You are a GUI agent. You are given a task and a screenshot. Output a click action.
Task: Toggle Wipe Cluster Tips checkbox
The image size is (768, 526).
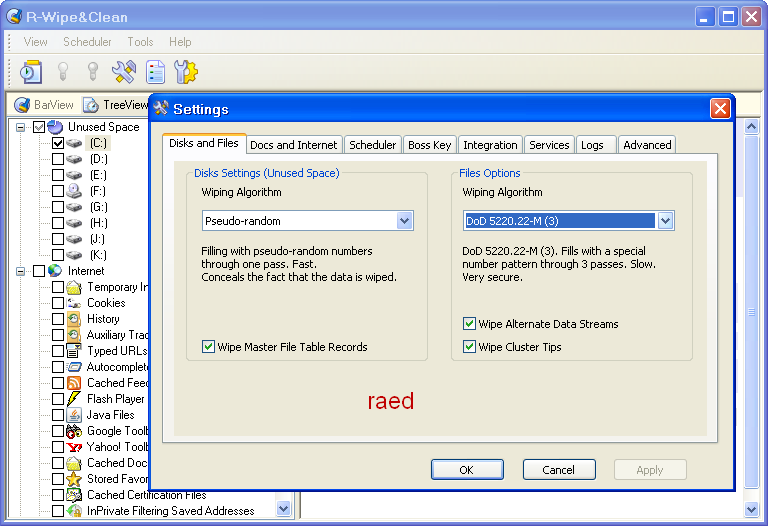[x=469, y=347]
